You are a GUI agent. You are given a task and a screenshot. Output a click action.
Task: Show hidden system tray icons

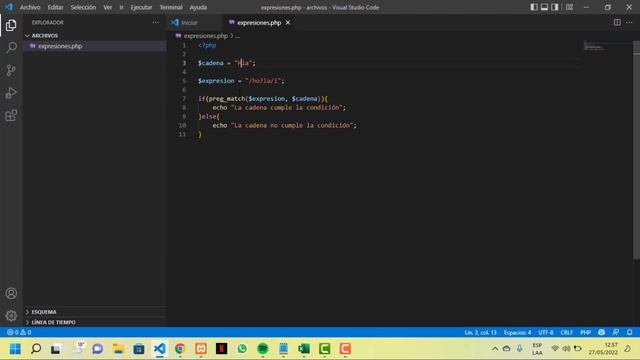coord(495,349)
